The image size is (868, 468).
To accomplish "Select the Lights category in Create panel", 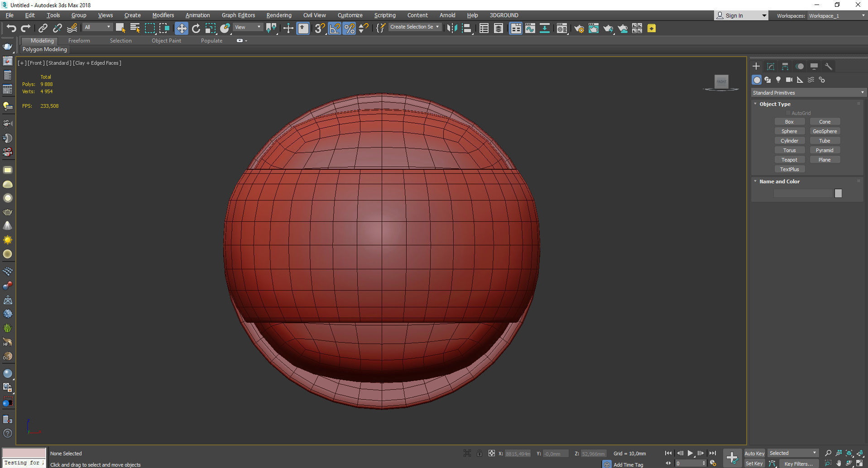I will [x=778, y=80].
